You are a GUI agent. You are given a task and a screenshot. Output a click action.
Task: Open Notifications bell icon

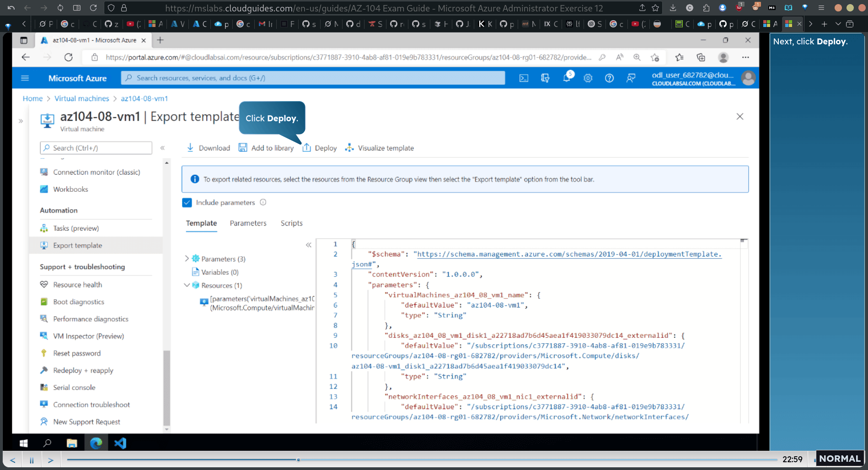(567, 78)
